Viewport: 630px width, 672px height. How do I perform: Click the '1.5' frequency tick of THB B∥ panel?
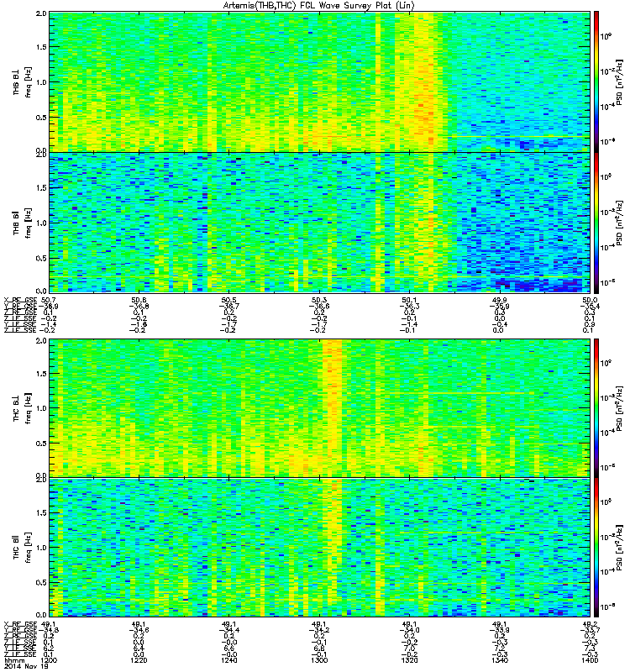(x=41, y=187)
